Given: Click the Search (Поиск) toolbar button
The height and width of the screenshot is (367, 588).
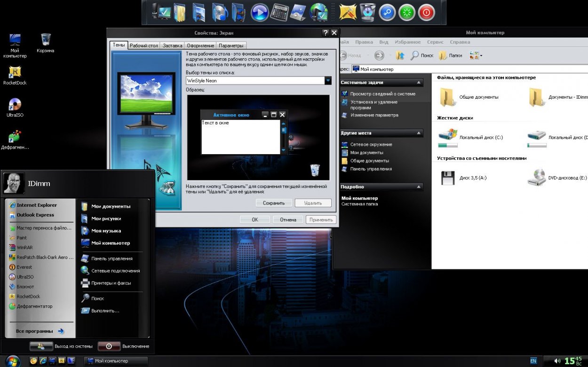Looking at the screenshot, I should (x=422, y=55).
